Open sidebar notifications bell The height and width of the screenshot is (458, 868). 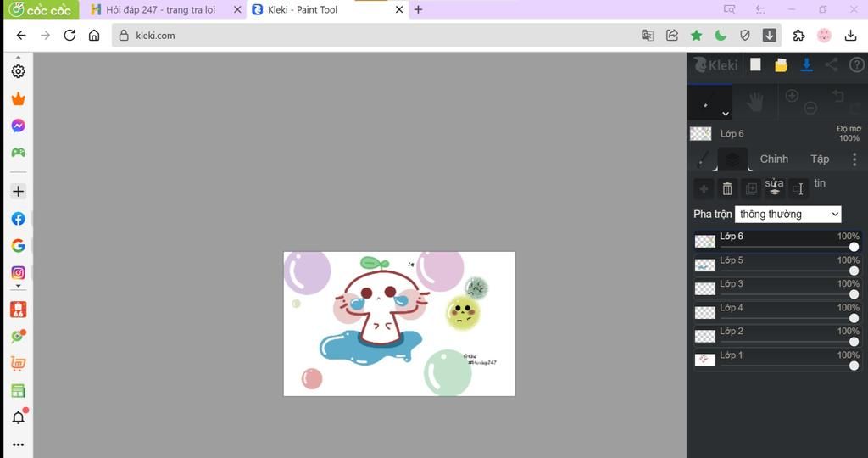[x=19, y=416]
